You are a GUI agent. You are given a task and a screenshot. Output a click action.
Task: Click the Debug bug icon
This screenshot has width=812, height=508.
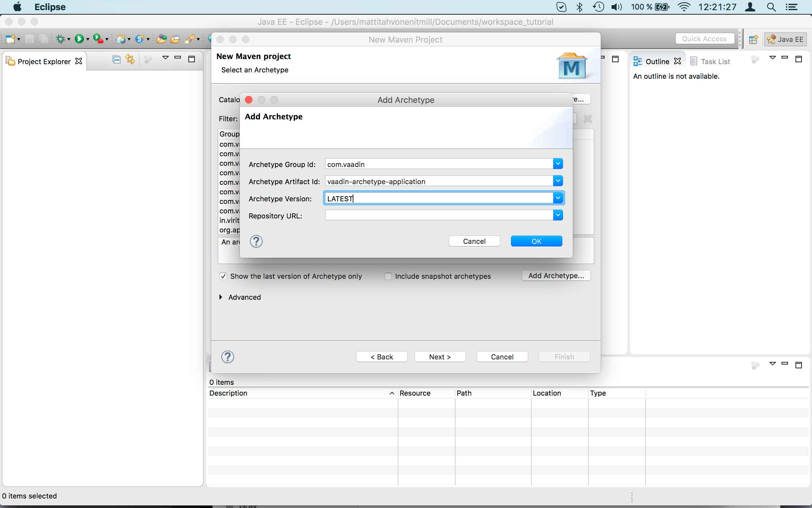coord(60,39)
